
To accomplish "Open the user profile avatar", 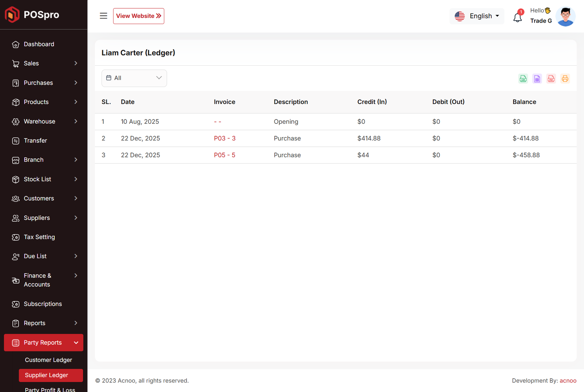I will pyautogui.click(x=565, y=16).
